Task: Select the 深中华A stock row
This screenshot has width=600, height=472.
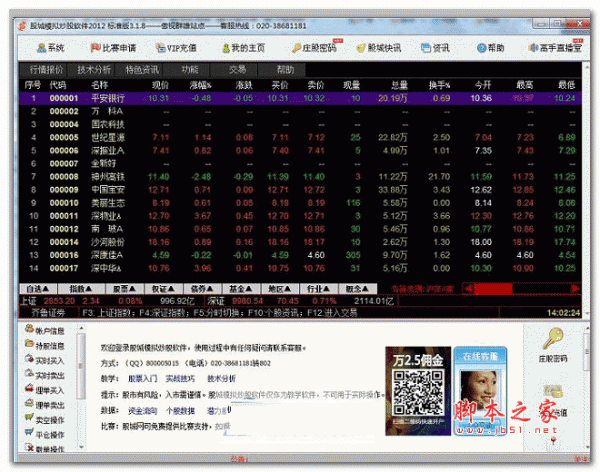Action: pos(300,268)
